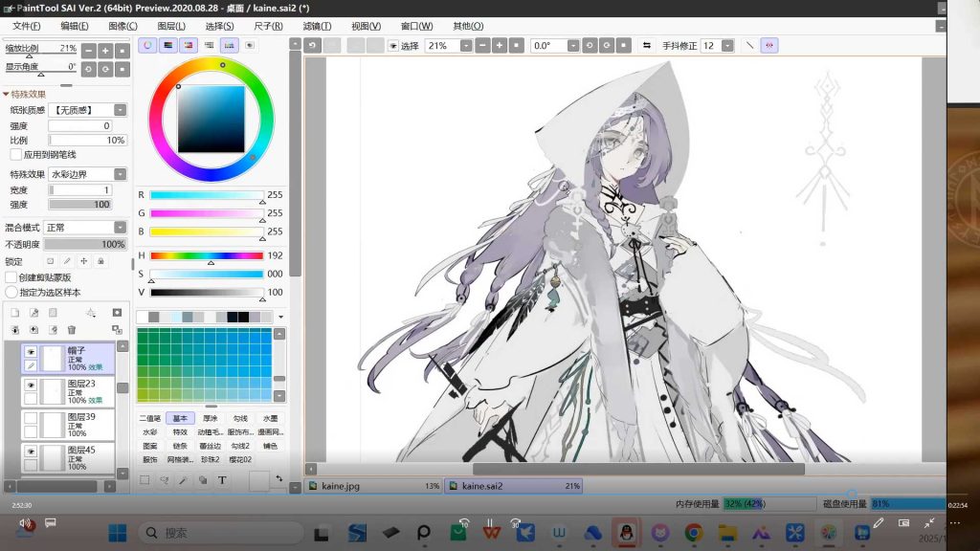
Task: Click the undo arrow in toolbar
Action: pos(313,45)
